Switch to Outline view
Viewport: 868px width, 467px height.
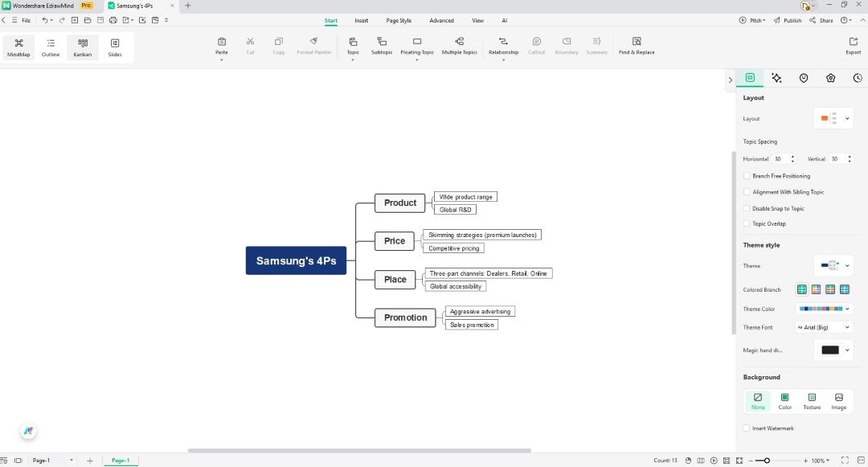click(50, 46)
